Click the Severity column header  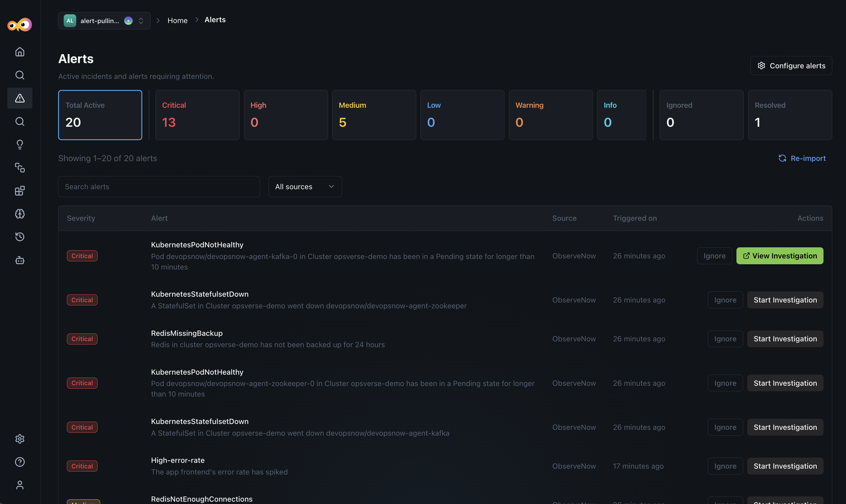(x=81, y=218)
